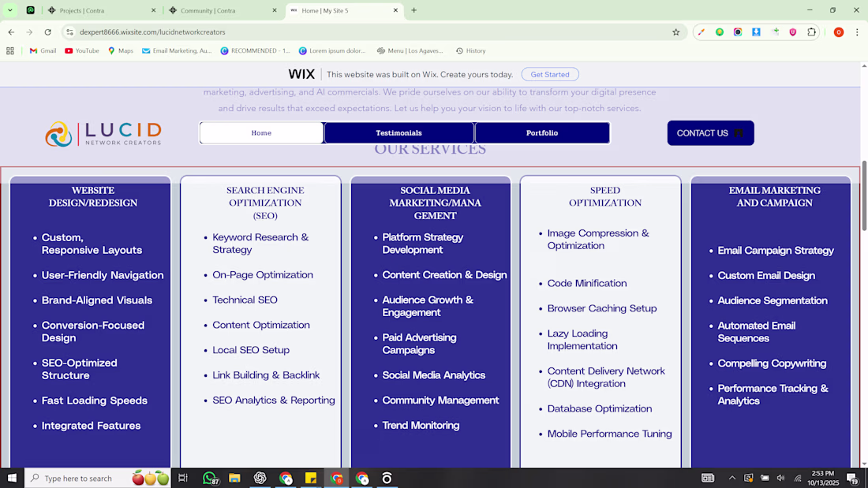Click SEARCH ENGINE OPTIMIZATION card heading
This screenshot has height=488, width=868.
point(265,203)
